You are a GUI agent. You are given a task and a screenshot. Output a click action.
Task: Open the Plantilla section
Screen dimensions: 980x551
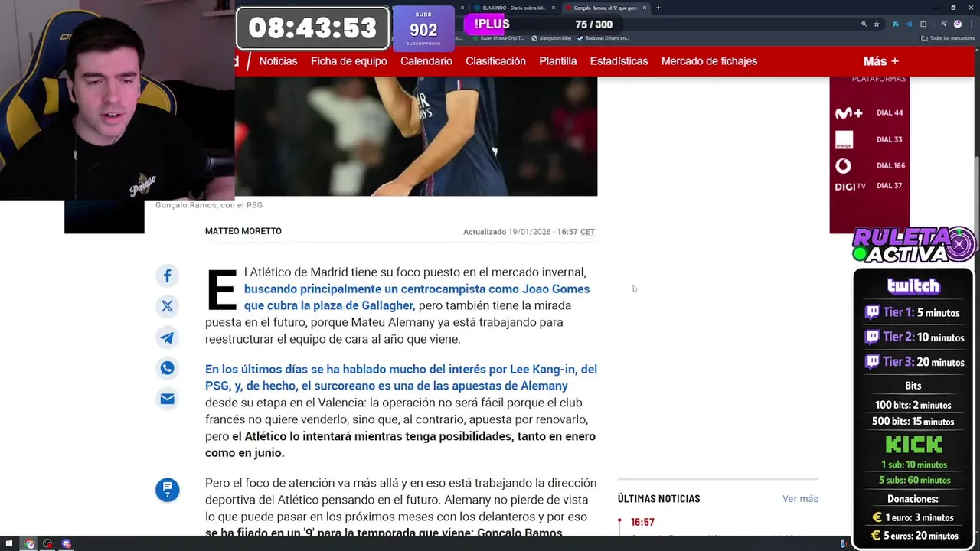coord(557,61)
